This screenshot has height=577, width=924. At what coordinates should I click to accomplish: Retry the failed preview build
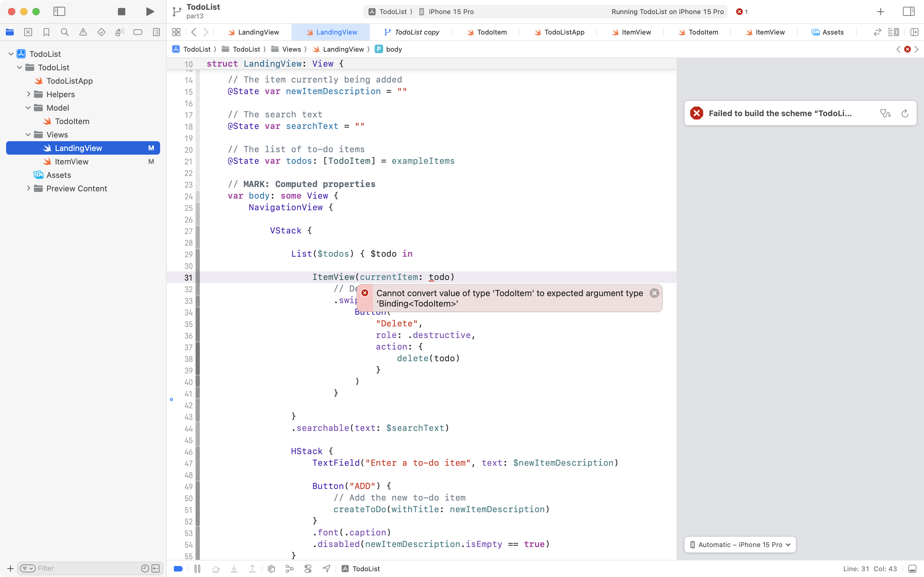[x=905, y=113]
